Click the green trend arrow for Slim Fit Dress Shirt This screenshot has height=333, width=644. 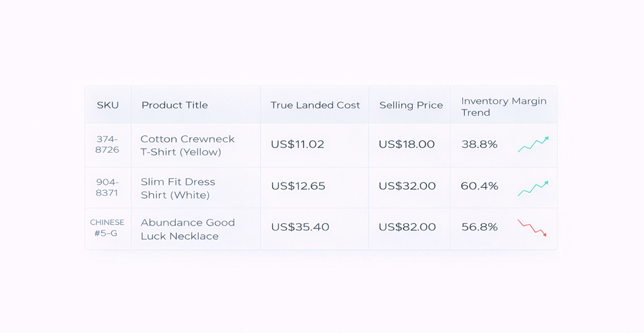point(533,188)
